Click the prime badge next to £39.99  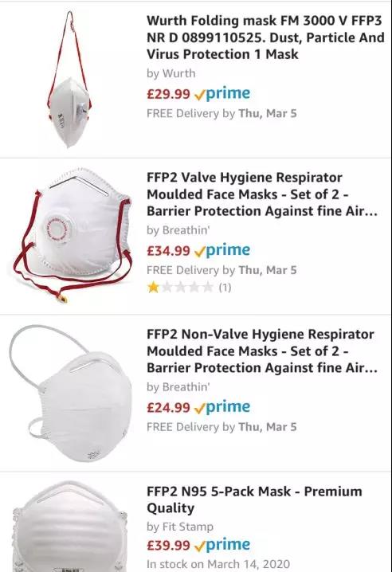(222, 545)
